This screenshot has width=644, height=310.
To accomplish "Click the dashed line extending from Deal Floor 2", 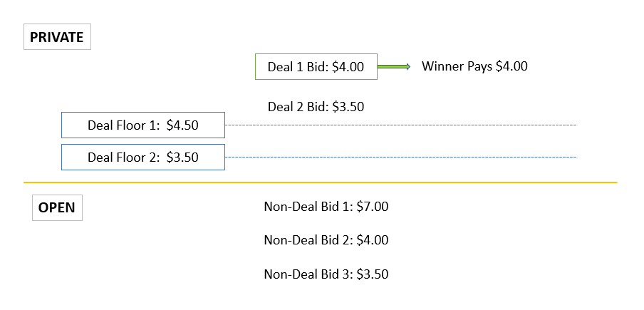I will (399, 157).
